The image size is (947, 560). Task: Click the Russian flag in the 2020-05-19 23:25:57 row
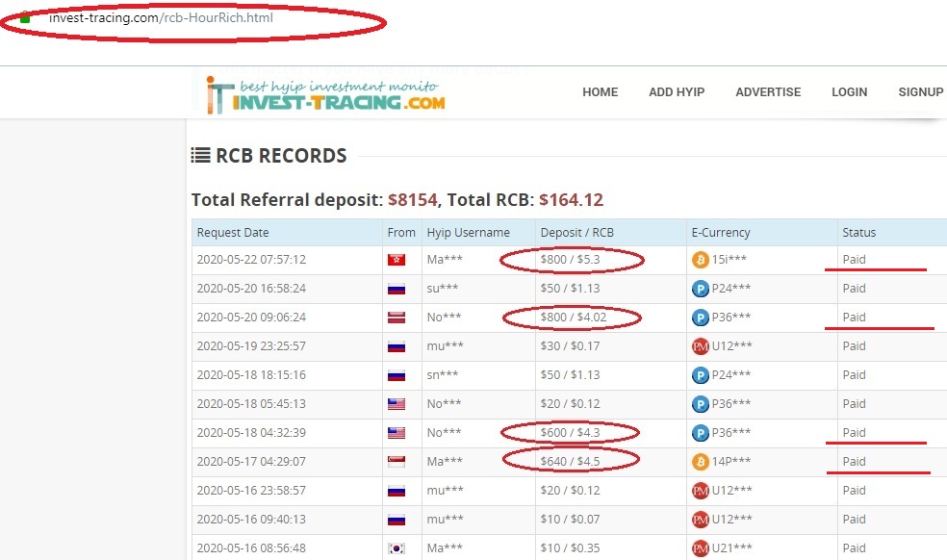click(x=397, y=346)
